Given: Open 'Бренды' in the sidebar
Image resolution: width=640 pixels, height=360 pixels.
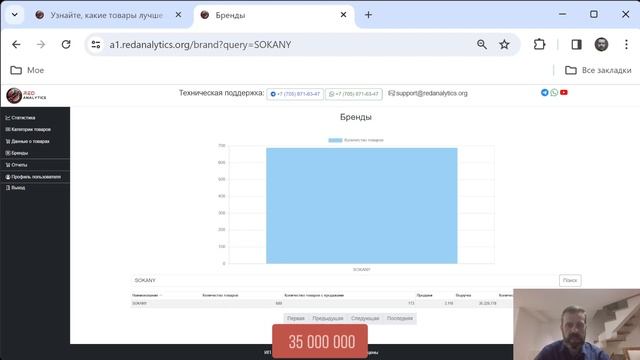Looking at the screenshot, I should (x=17, y=153).
